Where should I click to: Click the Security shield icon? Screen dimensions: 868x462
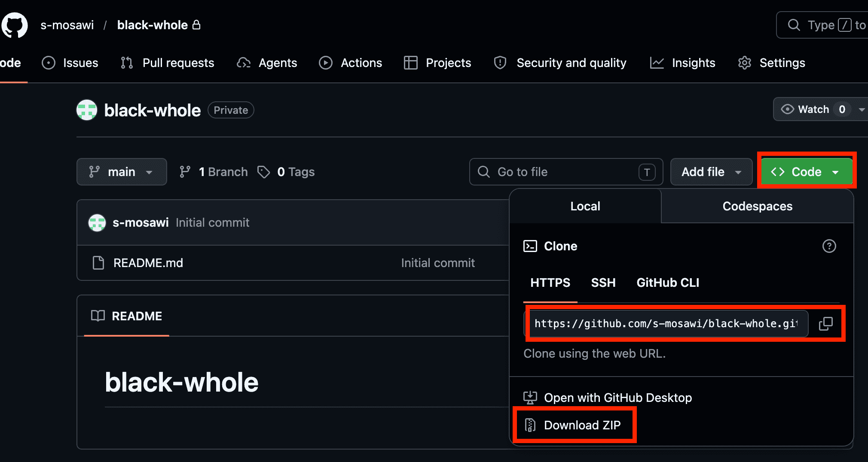click(x=500, y=63)
